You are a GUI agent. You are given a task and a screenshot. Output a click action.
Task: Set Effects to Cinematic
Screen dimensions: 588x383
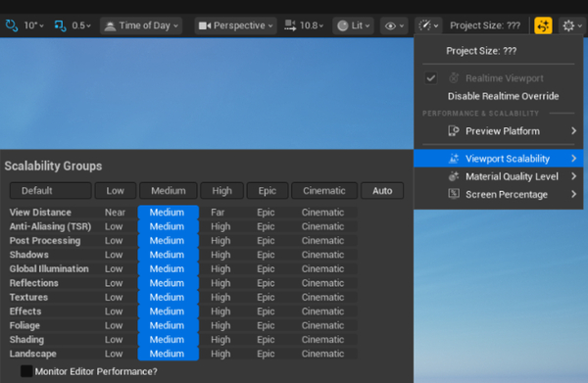click(322, 311)
